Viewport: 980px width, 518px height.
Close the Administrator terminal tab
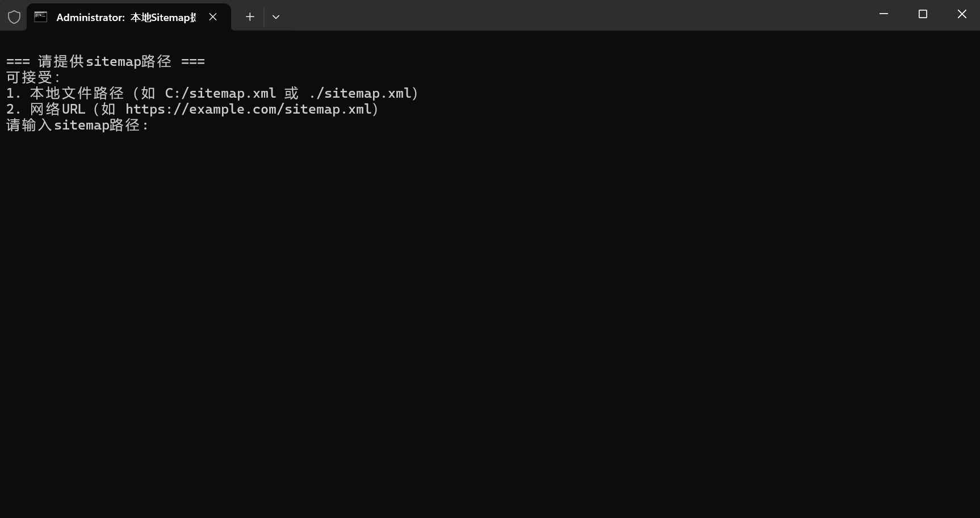click(213, 17)
